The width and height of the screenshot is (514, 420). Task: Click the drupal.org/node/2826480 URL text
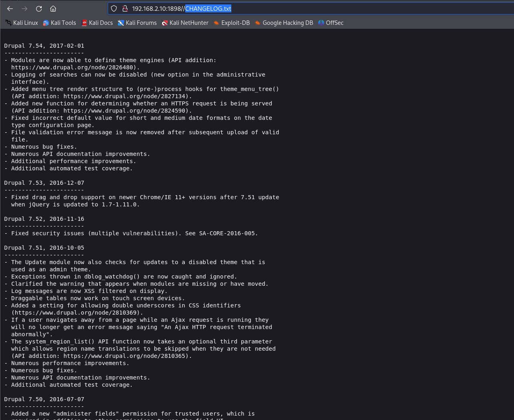pos(74,67)
